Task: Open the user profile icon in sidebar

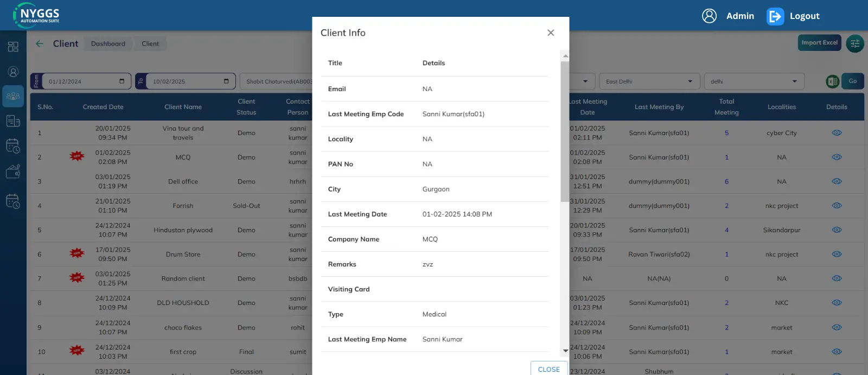Action: [13, 72]
